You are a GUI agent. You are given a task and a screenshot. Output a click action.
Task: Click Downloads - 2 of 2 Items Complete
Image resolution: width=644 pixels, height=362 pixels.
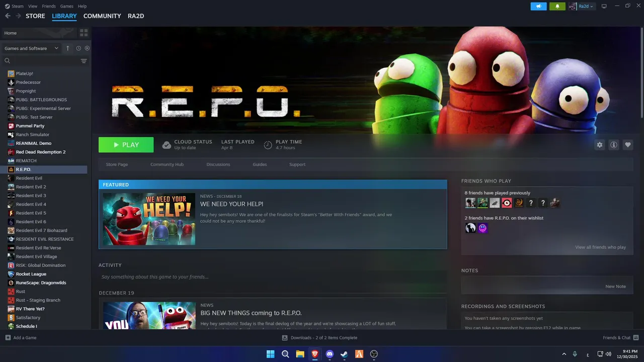click(324, 338)
